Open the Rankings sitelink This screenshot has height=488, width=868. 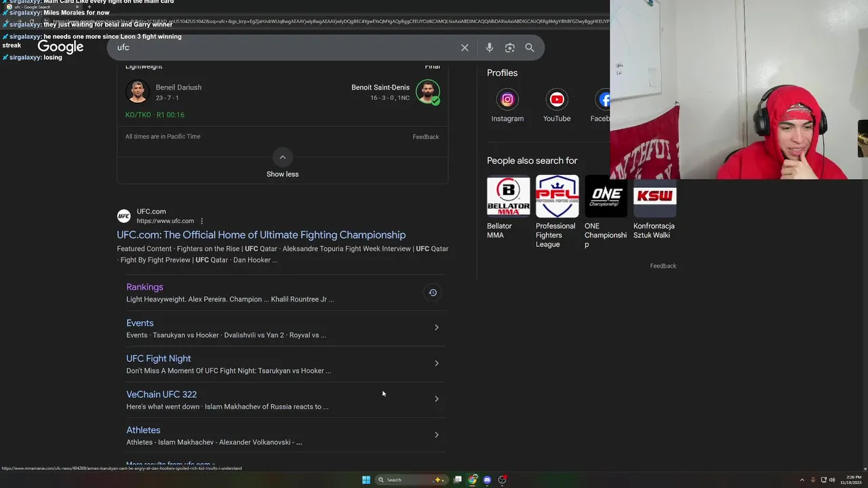(x=144, y=287)
